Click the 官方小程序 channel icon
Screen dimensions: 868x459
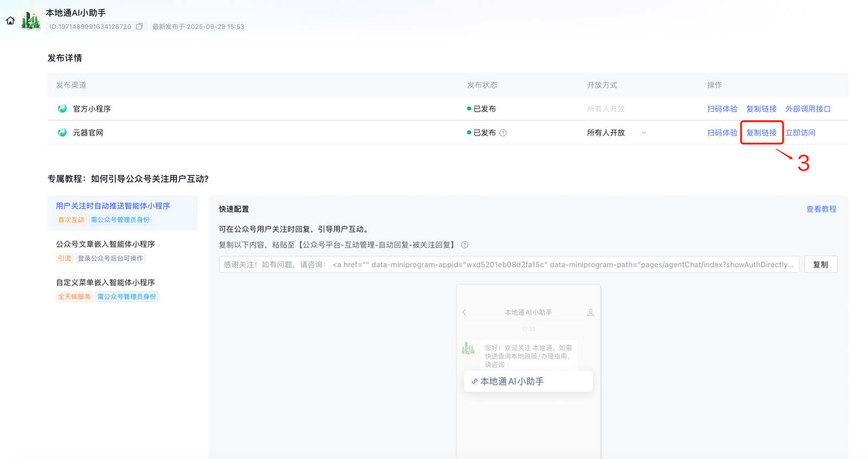[x=62, y=109]
